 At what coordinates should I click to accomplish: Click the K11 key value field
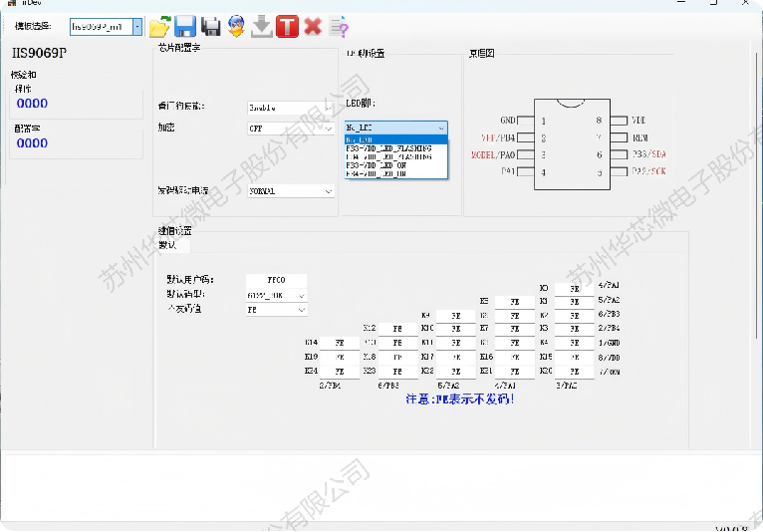tap(456, 343)
